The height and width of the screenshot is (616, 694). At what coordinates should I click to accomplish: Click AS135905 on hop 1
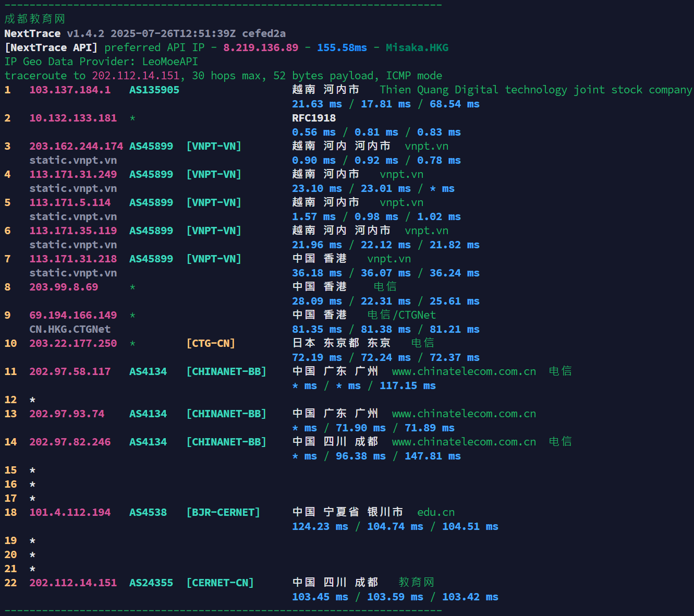[154, 90]
